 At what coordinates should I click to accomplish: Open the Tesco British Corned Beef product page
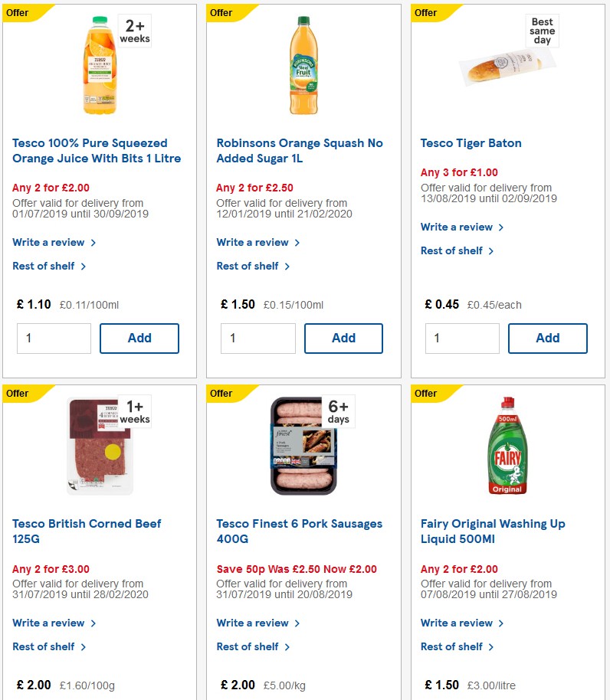(x=87, y=532)
